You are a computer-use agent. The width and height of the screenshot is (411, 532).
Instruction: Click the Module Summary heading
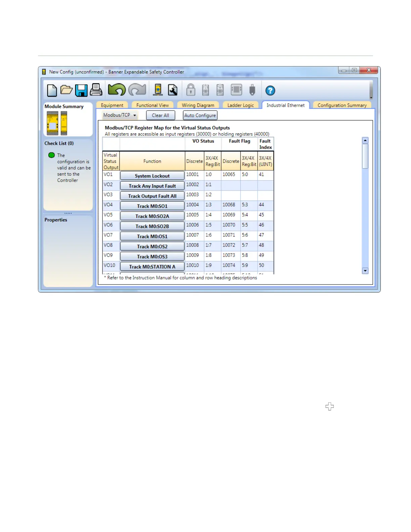pyautogui.click(x=64, y=106)
